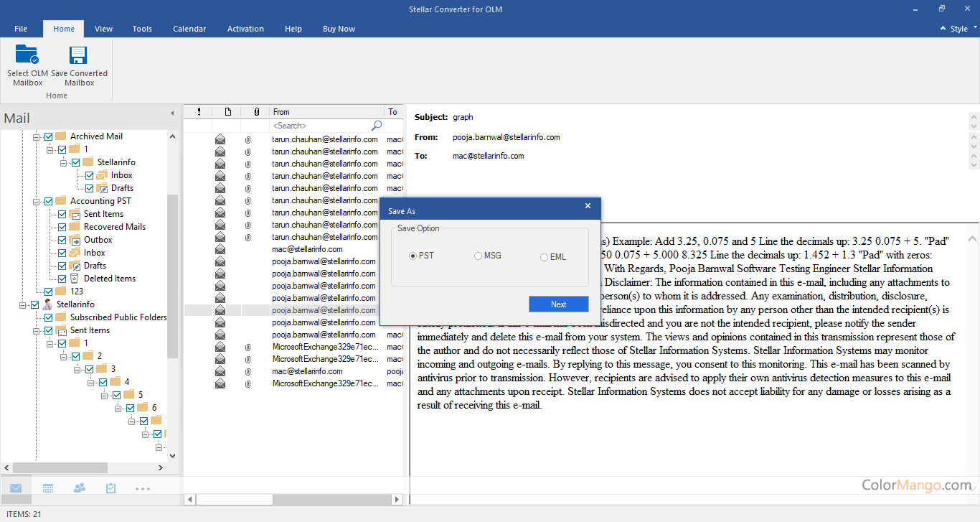980x522 pixels.
Task: Open the Tools menu tab
Action: pos(142,29)
